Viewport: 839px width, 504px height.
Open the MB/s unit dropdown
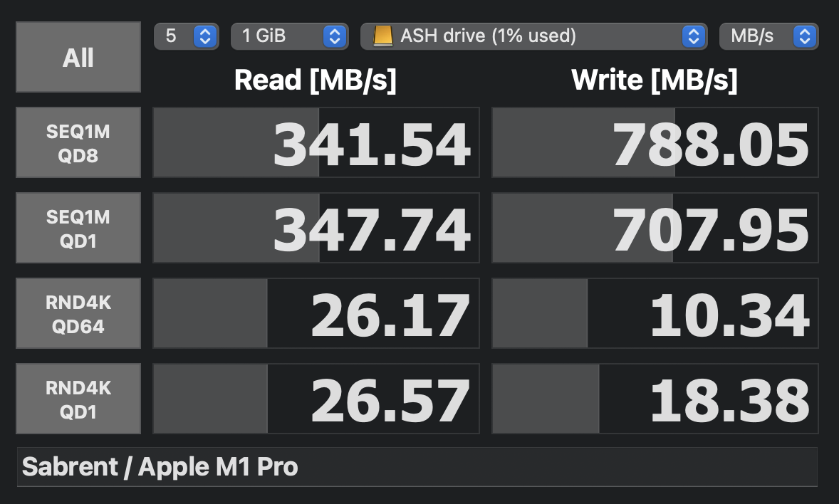(769, 36)
